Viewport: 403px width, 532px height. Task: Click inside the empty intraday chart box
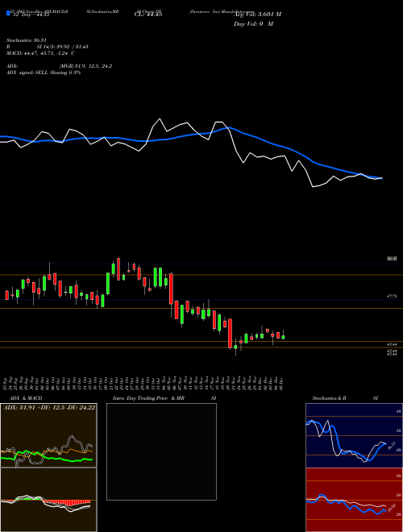[161, 451]
